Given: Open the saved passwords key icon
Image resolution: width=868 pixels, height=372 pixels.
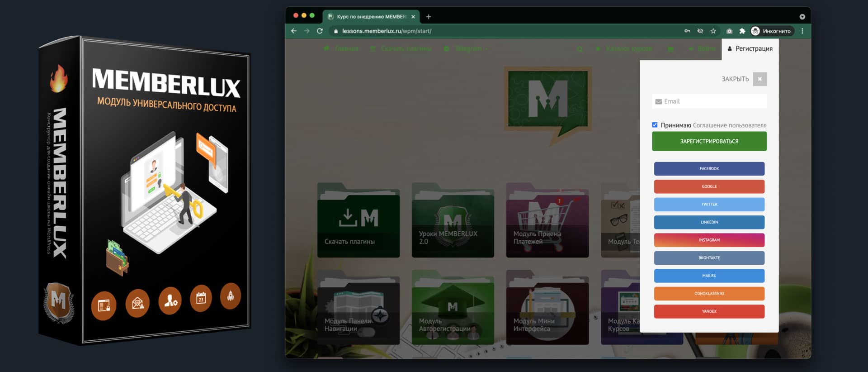Looking at the screenshot, I should [x=687, y=31].
